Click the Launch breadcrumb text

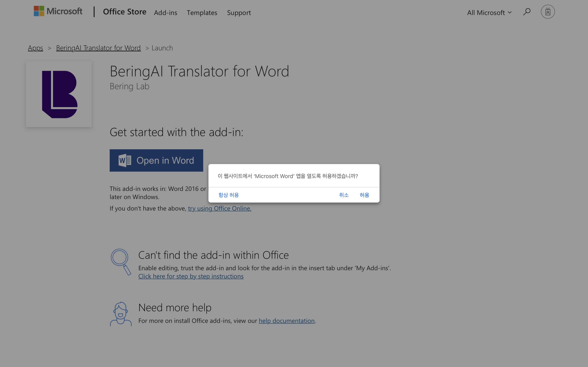(x=162, y=48)
